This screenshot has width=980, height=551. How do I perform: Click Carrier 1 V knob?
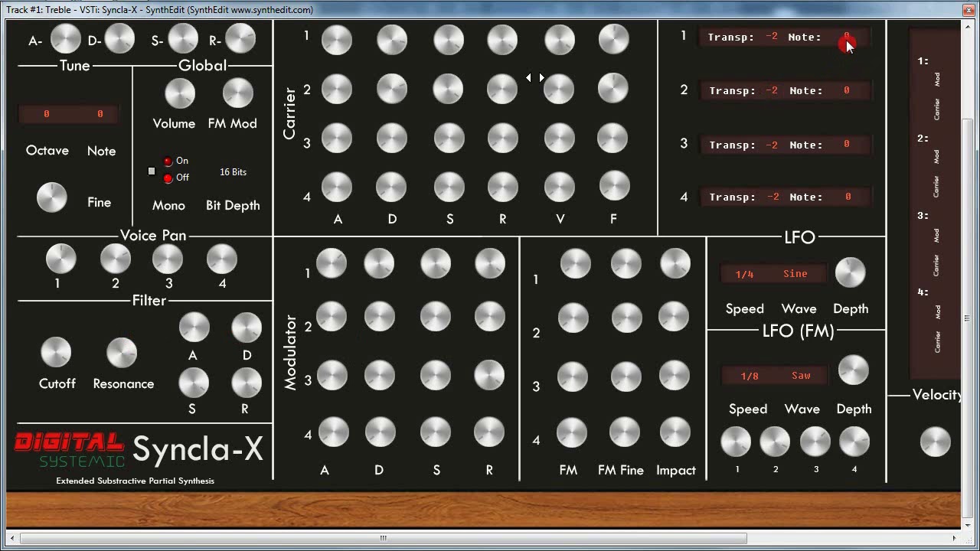[559, 40]
